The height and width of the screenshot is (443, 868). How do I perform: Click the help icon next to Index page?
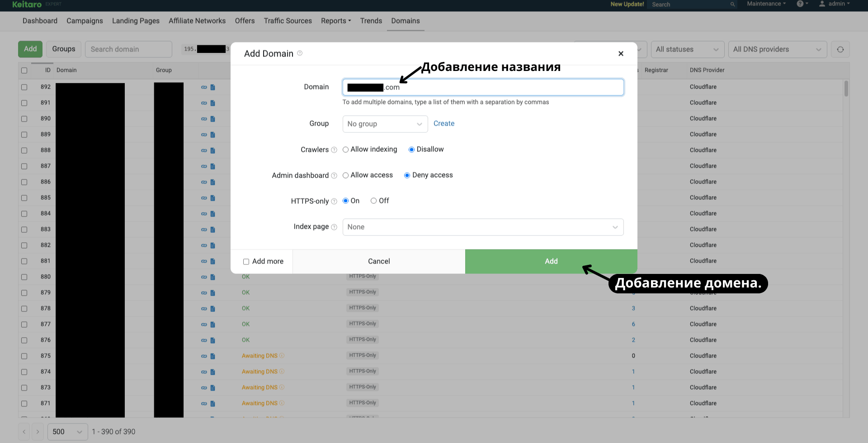point(334,227)
